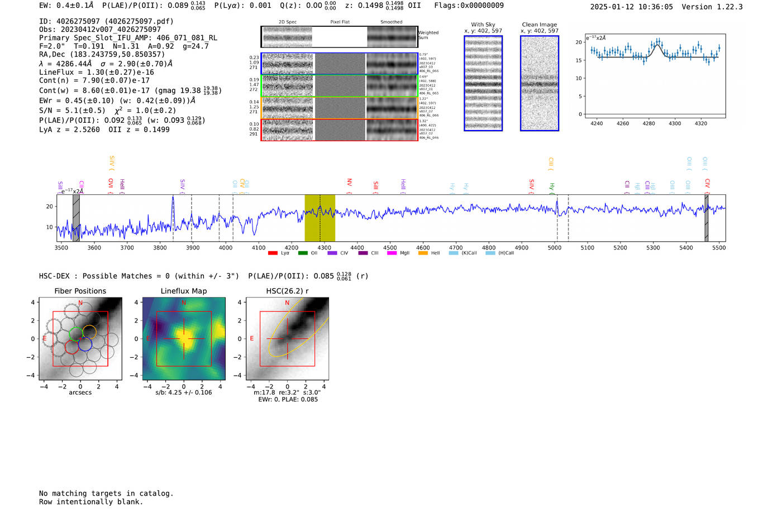782x532 pixels.
Task: Click the m:17.8 re:3.2" s:3.0" caption
Action: click(x=287, y=392)
